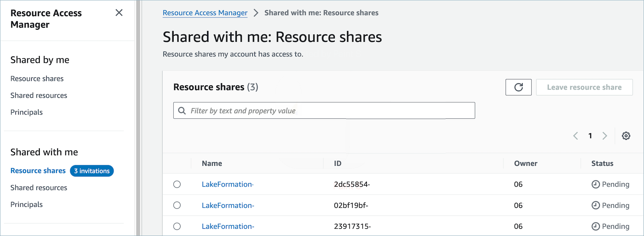Click the Name column header
This screenshot has height=236, width=644.
(x=212, y=163)
